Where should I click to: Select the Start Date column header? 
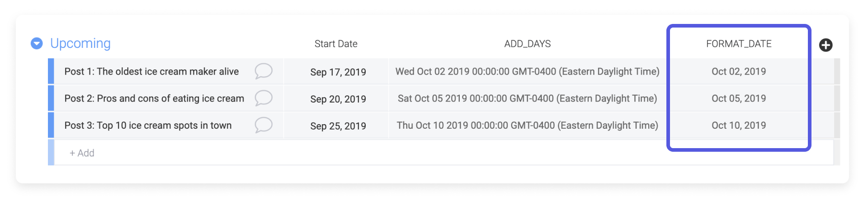click(336, 44)
